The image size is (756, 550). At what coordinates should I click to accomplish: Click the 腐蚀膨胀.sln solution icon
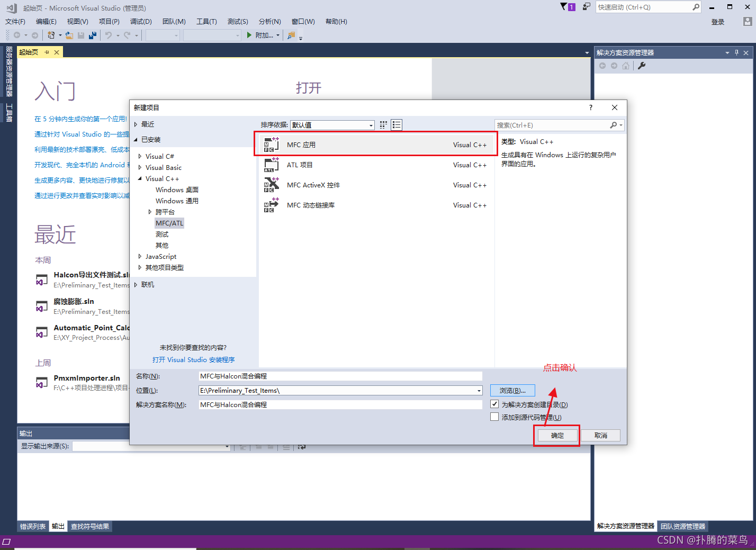pyautogui.click(x=41, y=306)
